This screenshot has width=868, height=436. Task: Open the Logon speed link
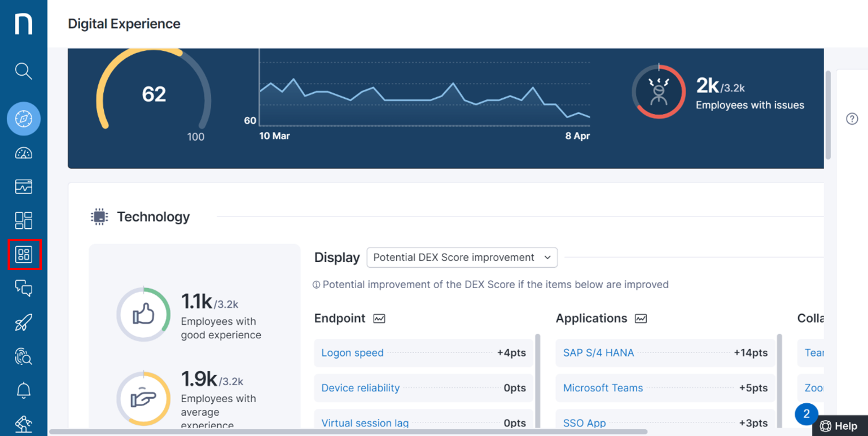pyautogui.click(x=352, y=353)
